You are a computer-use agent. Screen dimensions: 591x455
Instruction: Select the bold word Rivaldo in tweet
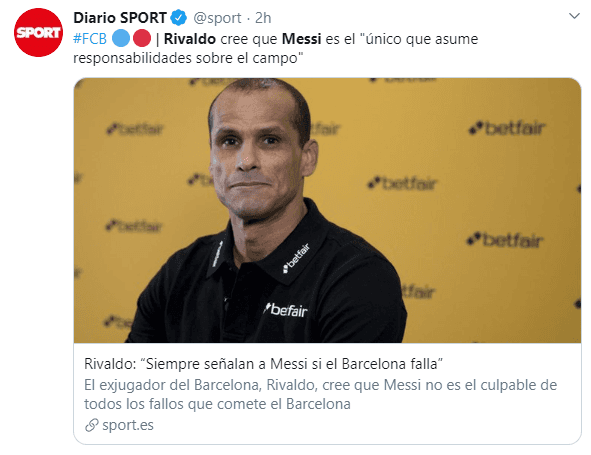pyautogui.click(x=190, y=39)
